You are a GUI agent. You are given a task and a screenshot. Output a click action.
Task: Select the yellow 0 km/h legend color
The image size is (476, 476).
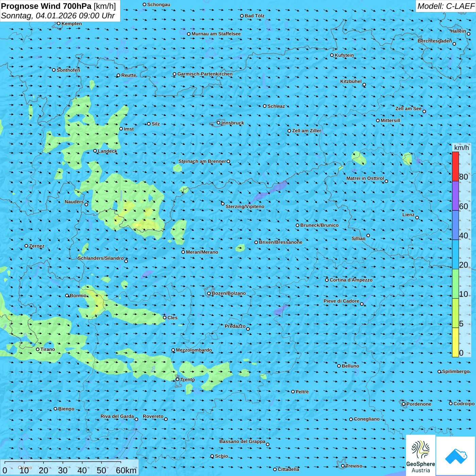click(455, 342)
